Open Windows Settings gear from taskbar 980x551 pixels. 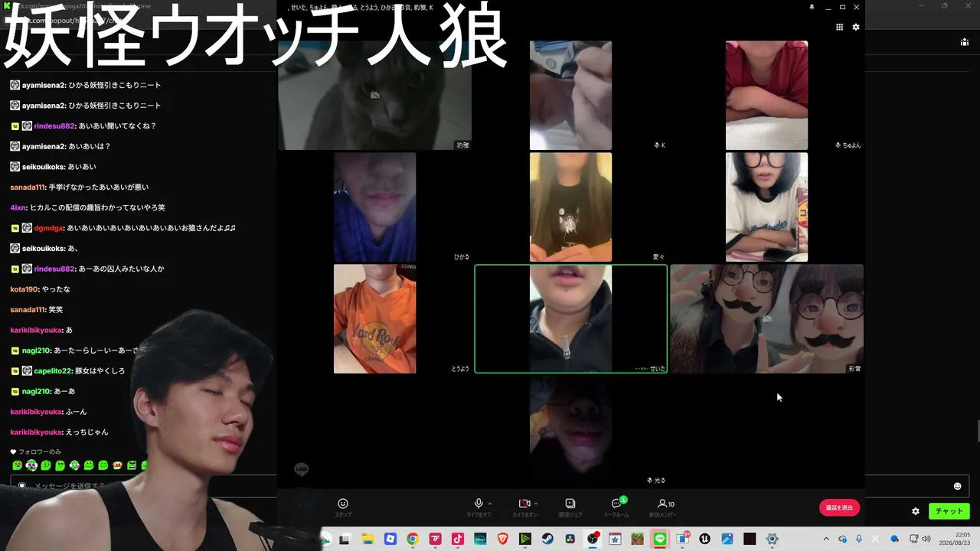[x=773, y=539]
